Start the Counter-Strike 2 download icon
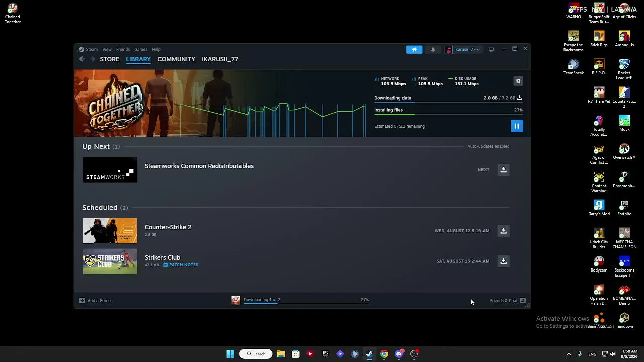This screenshot has height=362, width=644. coord(503,231)
